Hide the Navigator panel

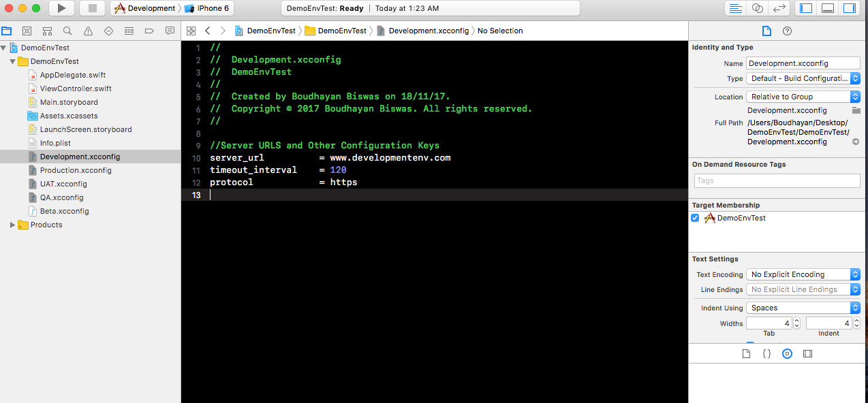click(x=806, y=8)
